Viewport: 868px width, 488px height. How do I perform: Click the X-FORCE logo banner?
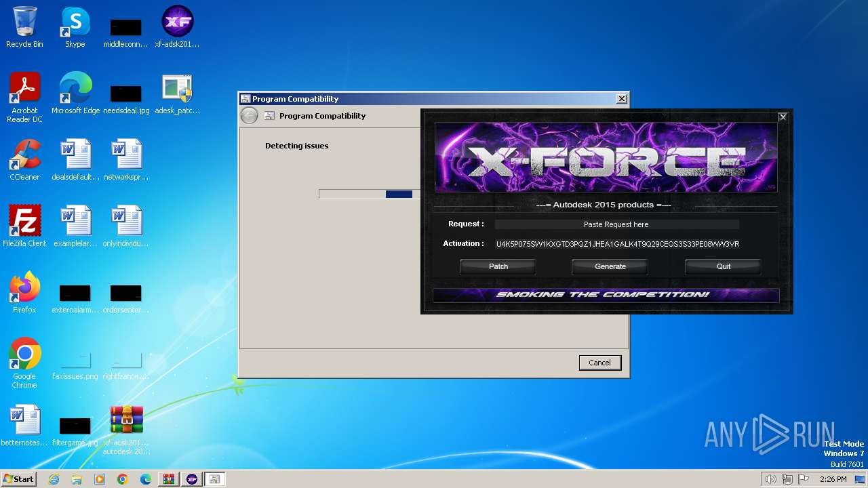(606, 157)
